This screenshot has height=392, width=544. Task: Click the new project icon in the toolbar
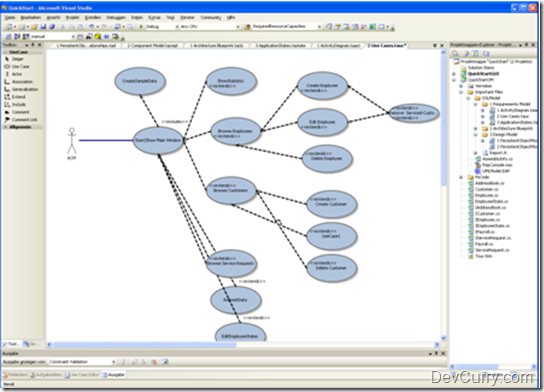[9, 27]
